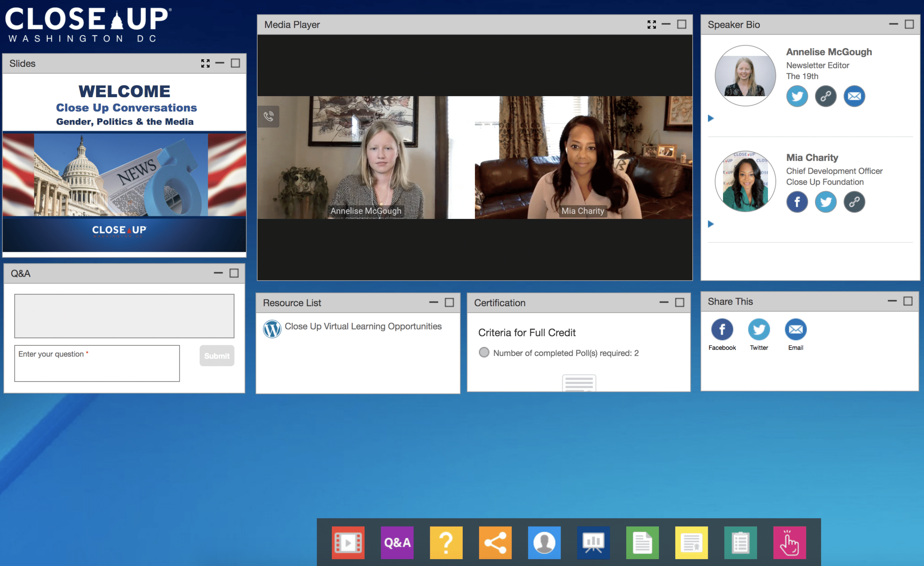Maximize the Speaker Bio panel
Viewport: 924px width, 566px height.
(909, 24)
